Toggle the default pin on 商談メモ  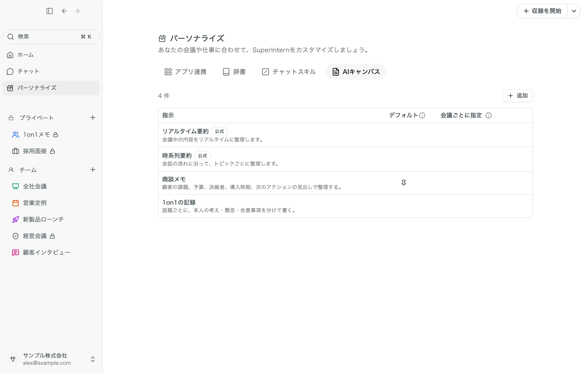pyautogui.click(x=404, y=183)
